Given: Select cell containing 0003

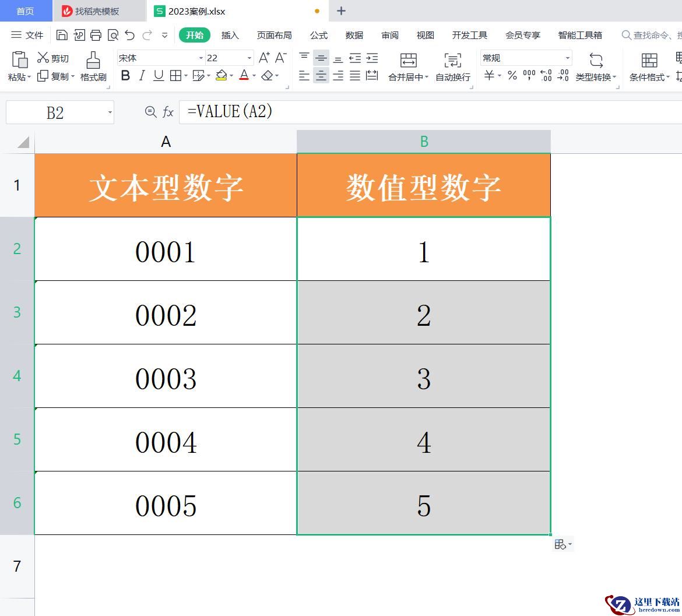Looking at the screenshot, I should tap(166, 376).
